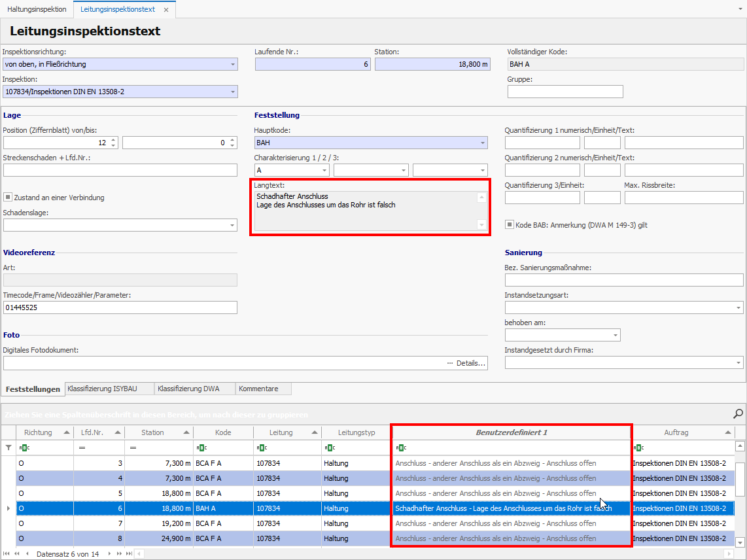This screenshot has height=560, width=747.
Task: Open the Klassifizierung DWA tab
Action: [188, 389]
